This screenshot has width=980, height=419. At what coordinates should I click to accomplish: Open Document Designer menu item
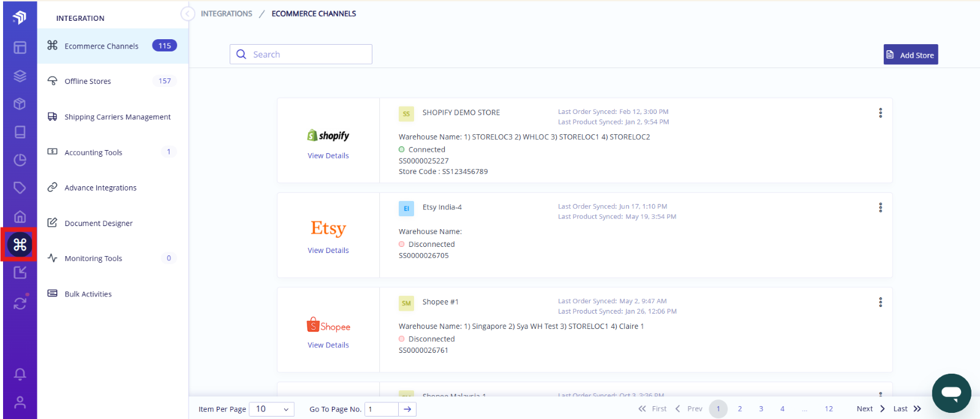113,223
